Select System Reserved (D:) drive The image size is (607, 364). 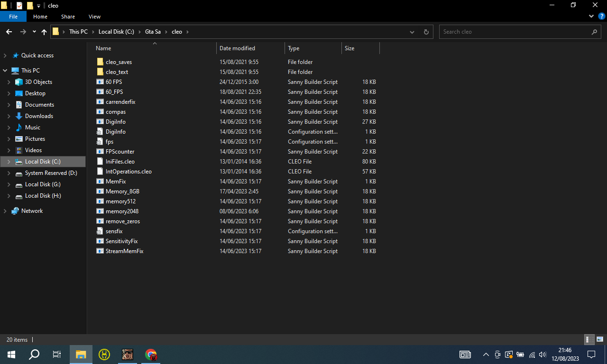point(51,173)
